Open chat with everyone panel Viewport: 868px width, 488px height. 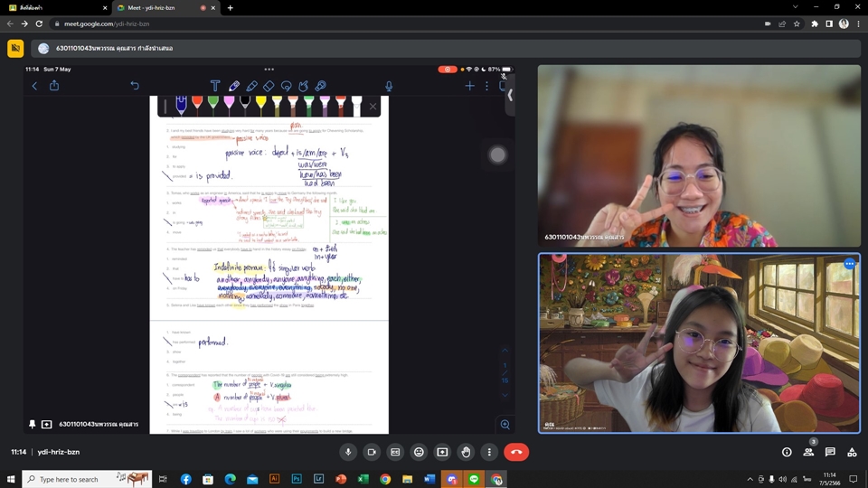pyautogui.click(x=830, y=452)
